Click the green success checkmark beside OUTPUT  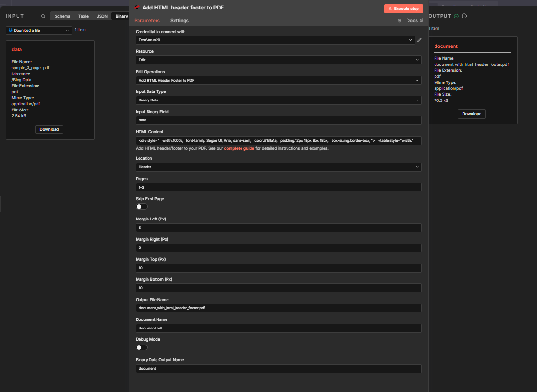click(x=457, y=16)
